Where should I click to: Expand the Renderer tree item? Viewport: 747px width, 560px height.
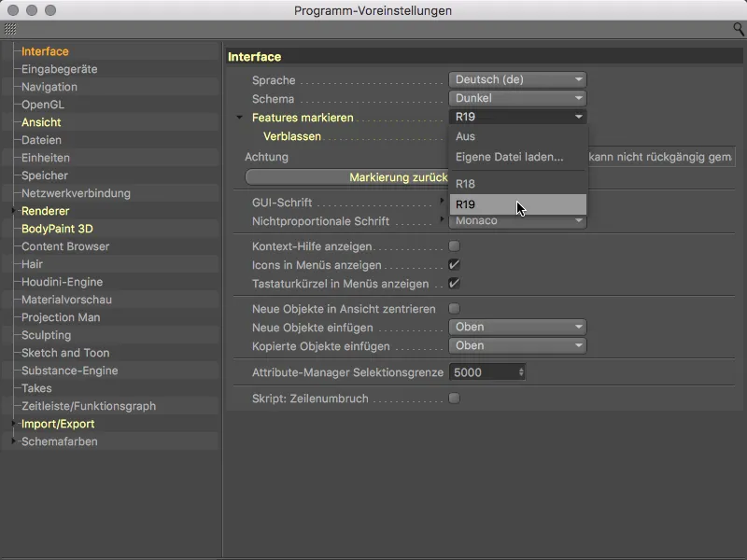tap(14, 211)
